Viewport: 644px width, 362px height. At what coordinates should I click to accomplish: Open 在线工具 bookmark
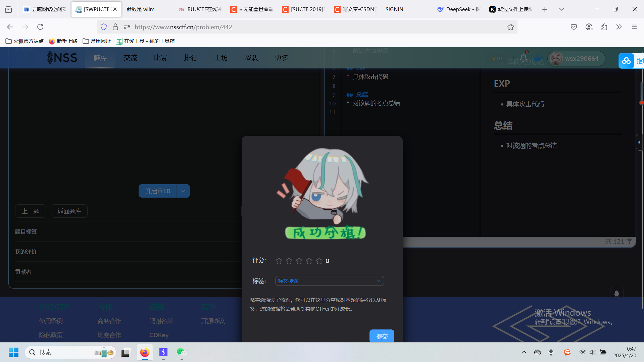(x=145, y=41)
